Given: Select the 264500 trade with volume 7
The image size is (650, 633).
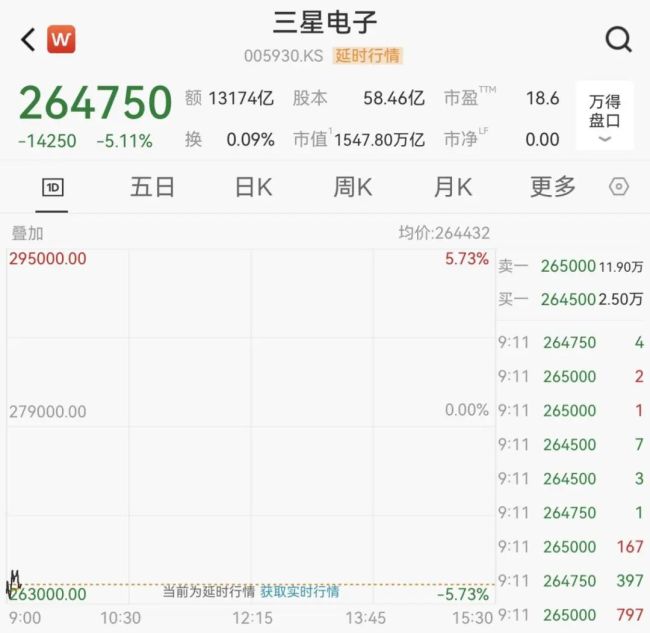Looking at the screenshot, I should click(x=570, y=444).
